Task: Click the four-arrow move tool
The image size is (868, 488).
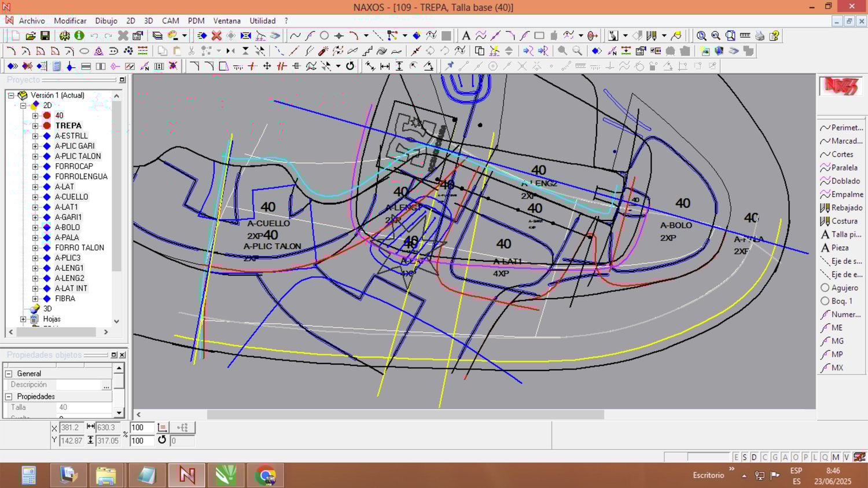Action: point(267,66)
